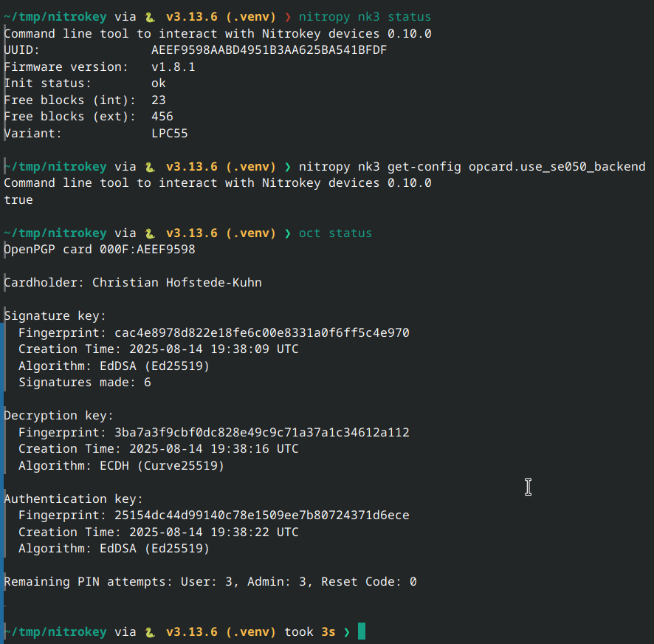The width and height of the screenshot is (654, 644).
Task: Click the snake icon in the "oct status" prompt
Action: click(150, 233)
